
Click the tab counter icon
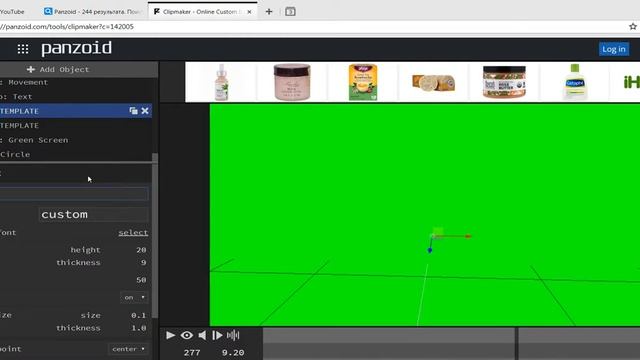(x=290, y=12)
